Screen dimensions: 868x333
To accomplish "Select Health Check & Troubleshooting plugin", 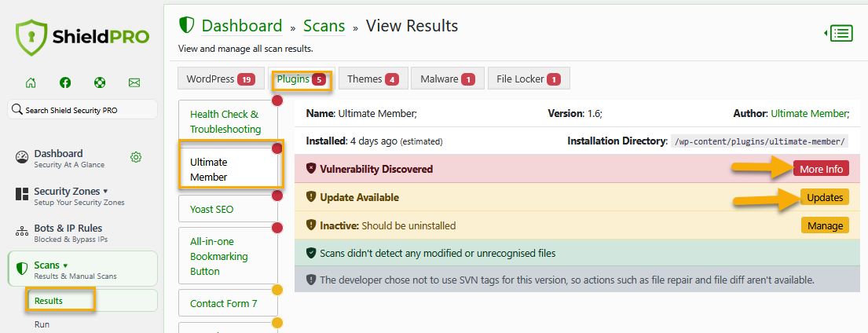I will [x=228, y=122].
